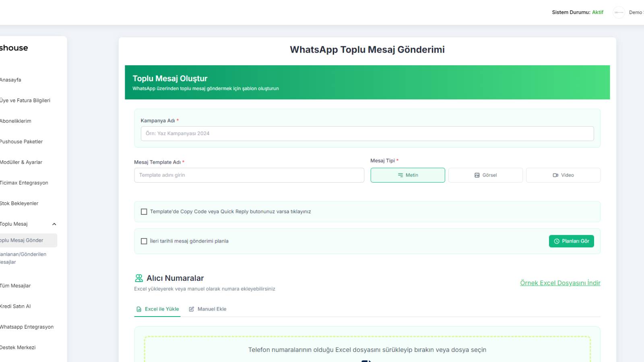
Task: Go to Aboneliklerim in sidebar
Action: coord(15,121)
